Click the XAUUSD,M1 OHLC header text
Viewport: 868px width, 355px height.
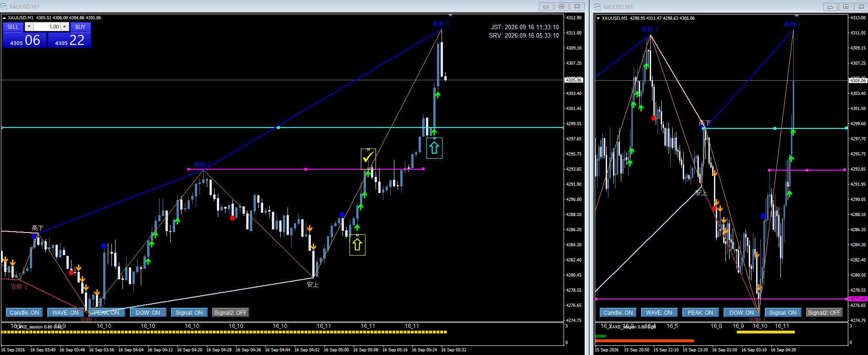(x=55, y=18)
